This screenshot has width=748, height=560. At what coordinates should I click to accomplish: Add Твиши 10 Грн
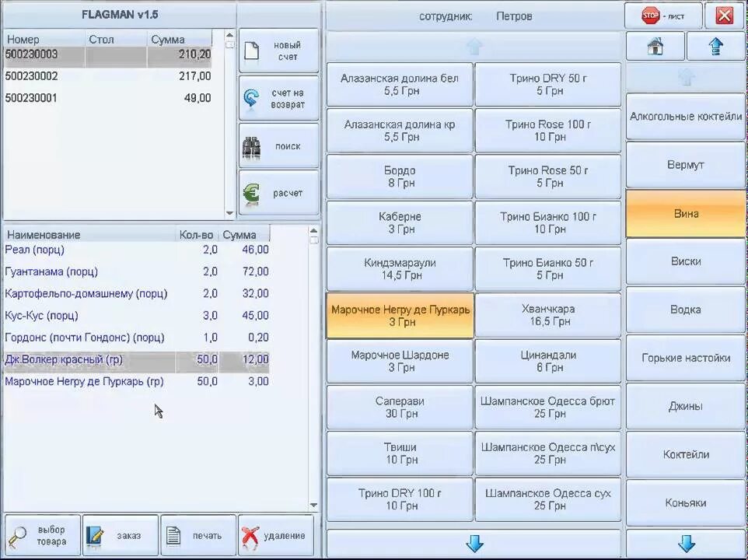tap(400, 453)
